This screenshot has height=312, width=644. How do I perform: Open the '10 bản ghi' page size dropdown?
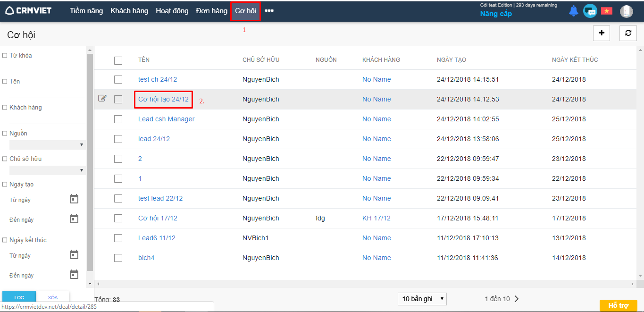click(x=422, y=299)
